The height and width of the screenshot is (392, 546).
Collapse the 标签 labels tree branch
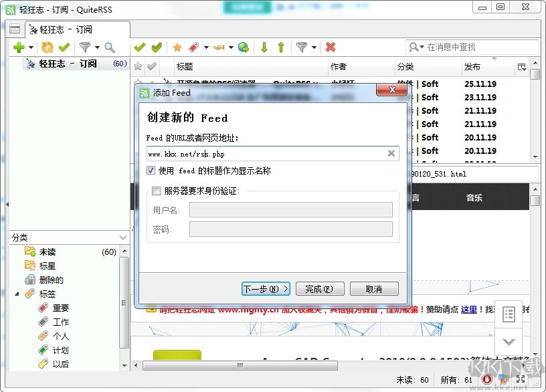(x=17, y=292)
